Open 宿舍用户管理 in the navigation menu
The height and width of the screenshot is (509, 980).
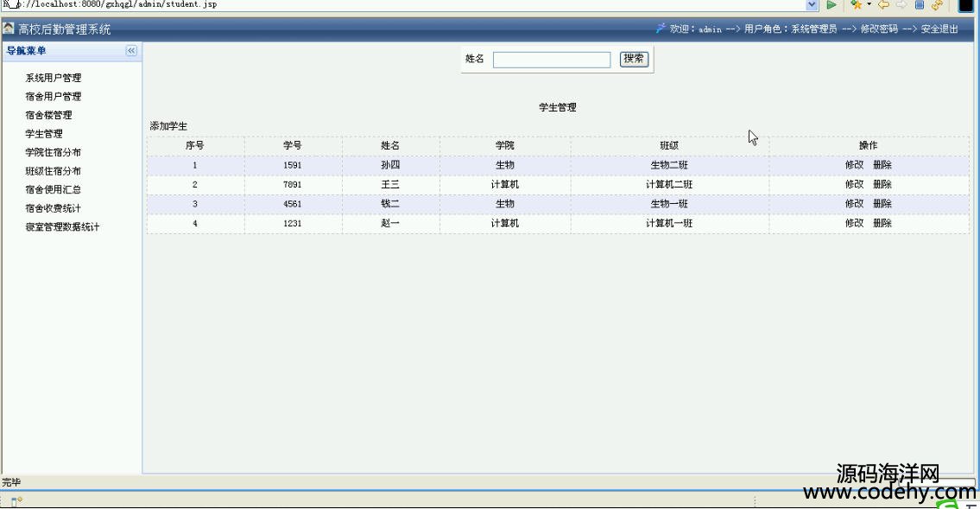coord(54,97)
